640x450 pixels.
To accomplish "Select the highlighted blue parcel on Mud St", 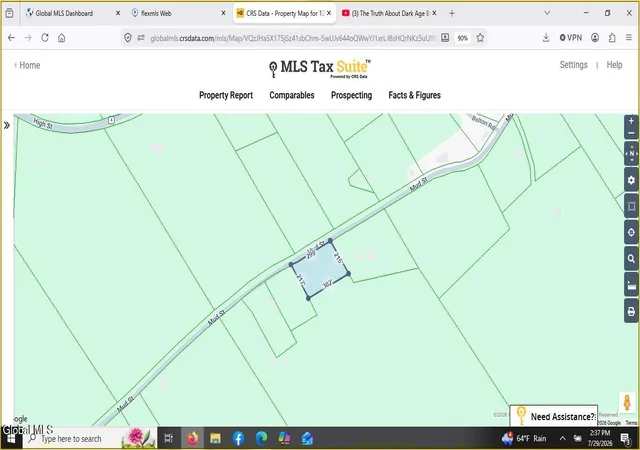I will tap(319, 269).
